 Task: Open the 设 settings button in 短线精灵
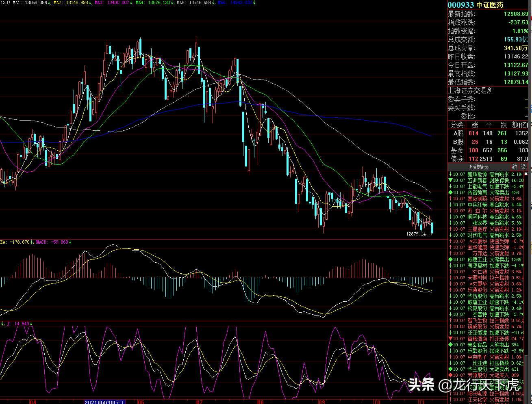point(523,167)
